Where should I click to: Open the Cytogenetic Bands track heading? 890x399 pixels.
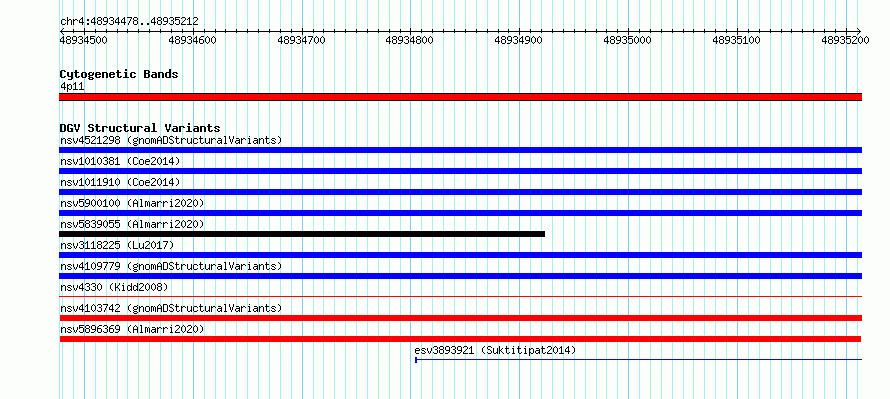tap(119, 74)
